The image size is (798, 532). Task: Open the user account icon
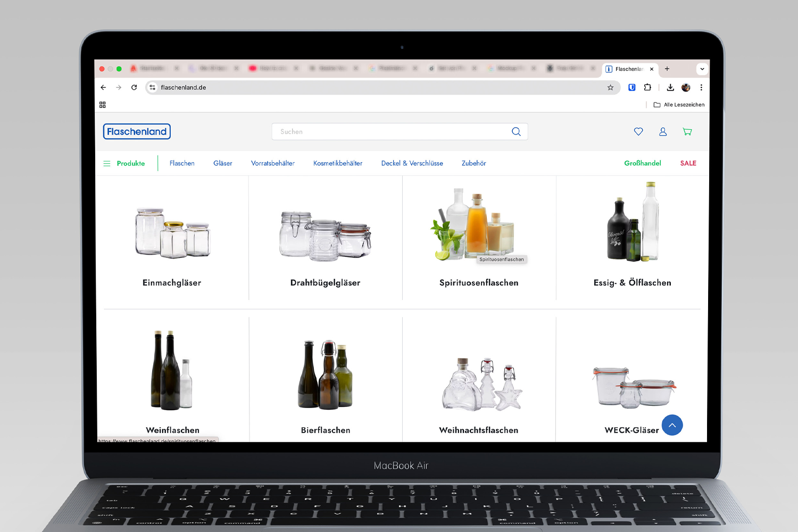(x=663, y=131)
